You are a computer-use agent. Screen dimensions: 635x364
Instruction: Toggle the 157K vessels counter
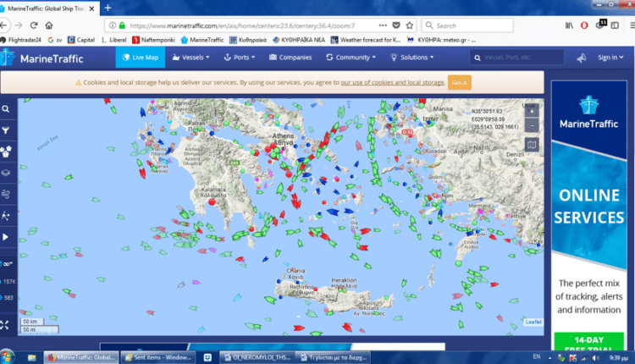pyautogui.click(x=7, y=281)
